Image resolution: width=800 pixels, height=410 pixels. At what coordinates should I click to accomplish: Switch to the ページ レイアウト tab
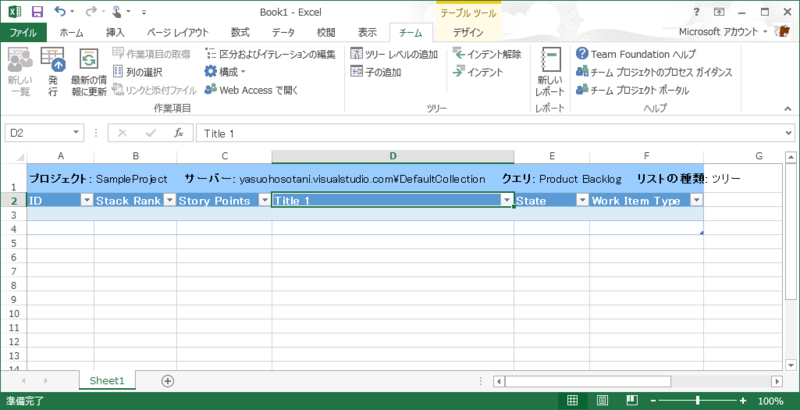(178, 33)
